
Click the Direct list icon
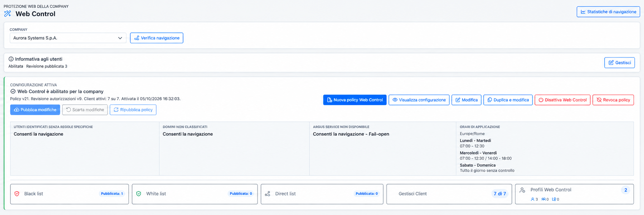coord(268,194)
